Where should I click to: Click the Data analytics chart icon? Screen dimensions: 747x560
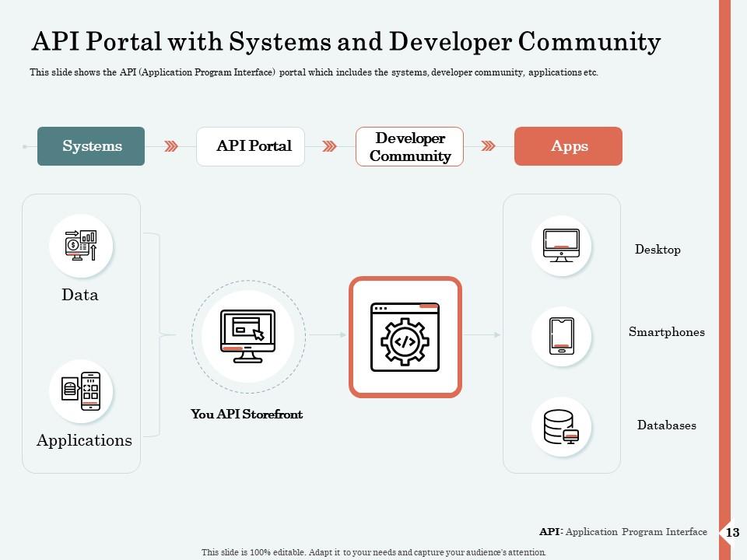coord(81,246)
